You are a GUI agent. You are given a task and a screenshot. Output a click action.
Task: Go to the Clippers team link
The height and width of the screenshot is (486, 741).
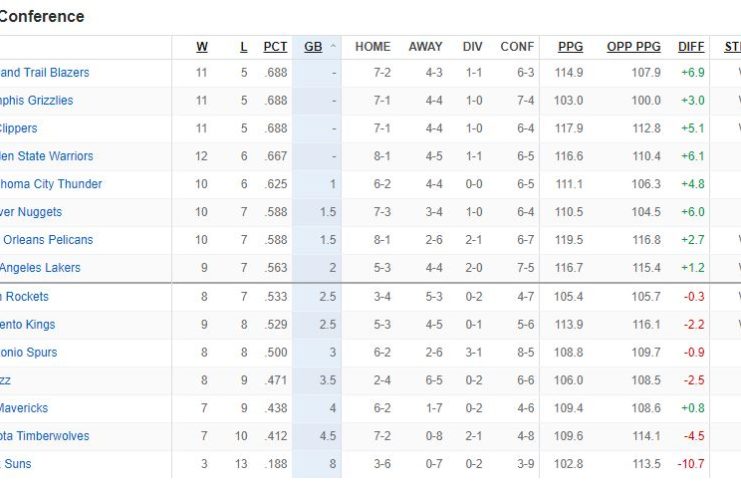click(x=20, y=129)
